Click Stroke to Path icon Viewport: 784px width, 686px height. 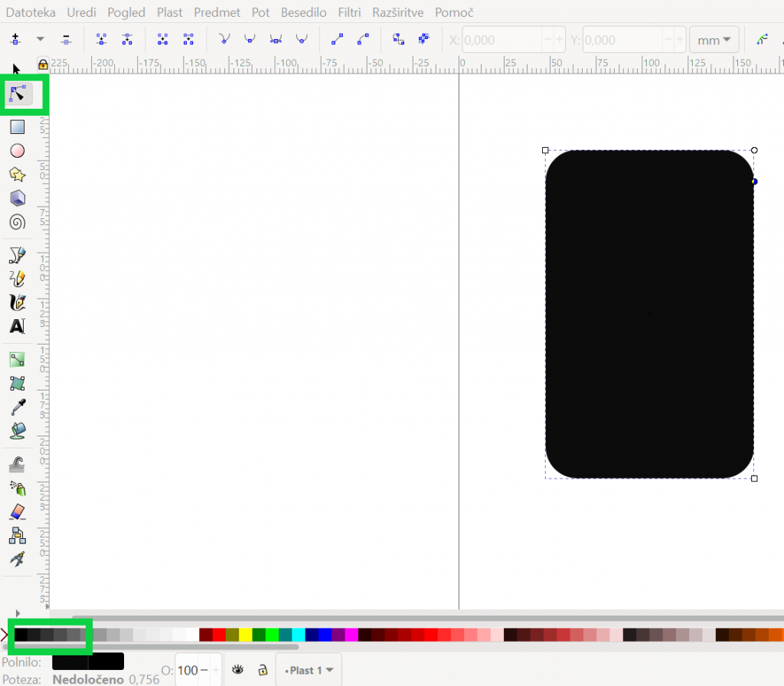pos(424,39)
